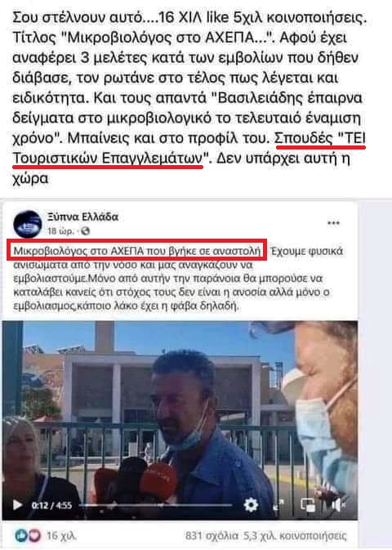
Task: Click the 18 ώρ. post timestamp
Action: (60, 230)
